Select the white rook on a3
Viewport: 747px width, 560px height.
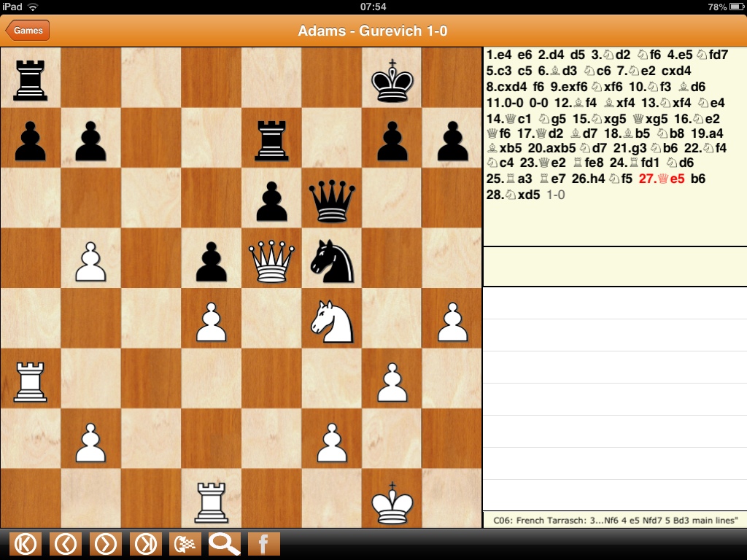point(30,379)
